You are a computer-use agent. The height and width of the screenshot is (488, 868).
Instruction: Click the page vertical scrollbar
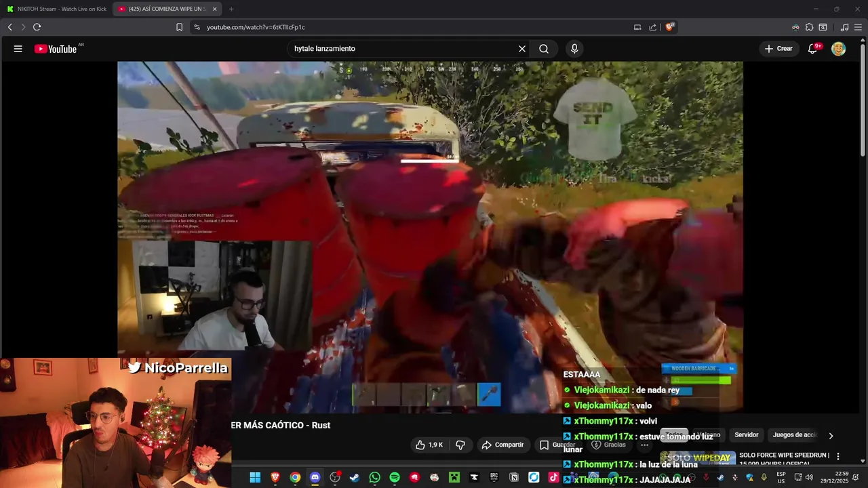pyautogui.click(x=863, y=102)
